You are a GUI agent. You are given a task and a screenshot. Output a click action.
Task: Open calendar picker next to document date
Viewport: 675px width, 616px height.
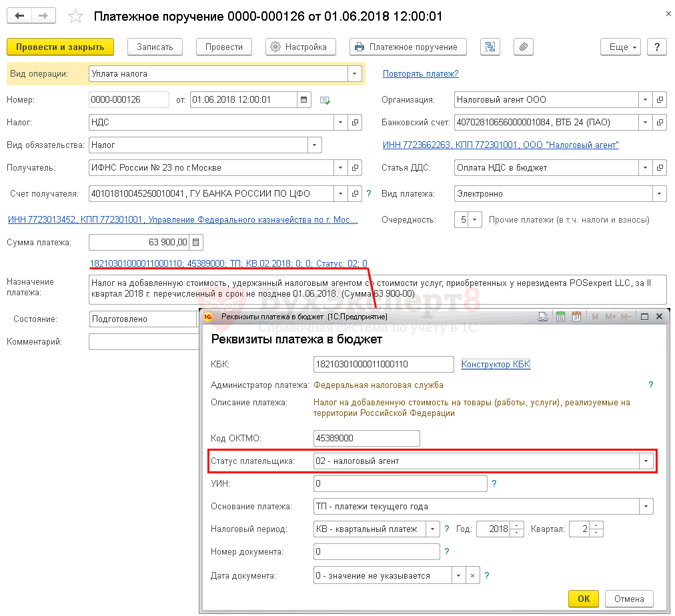pos(305,100)
